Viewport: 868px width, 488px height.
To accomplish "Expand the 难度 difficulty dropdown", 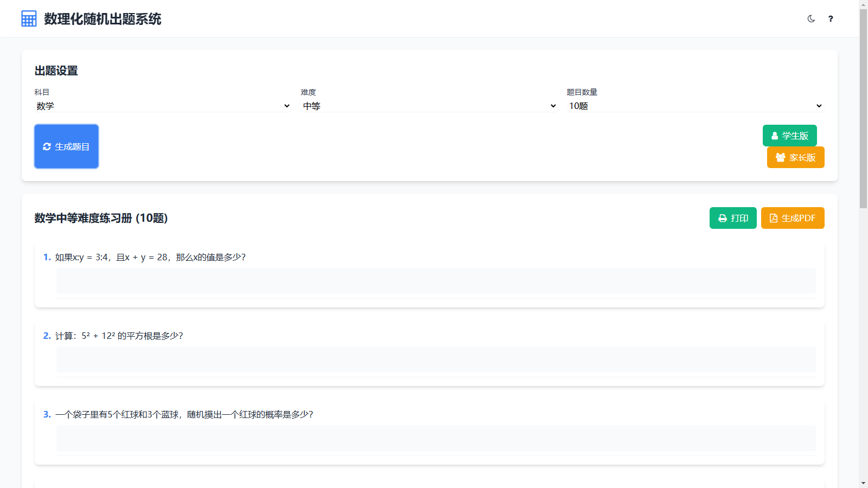I will coord(429,106).
